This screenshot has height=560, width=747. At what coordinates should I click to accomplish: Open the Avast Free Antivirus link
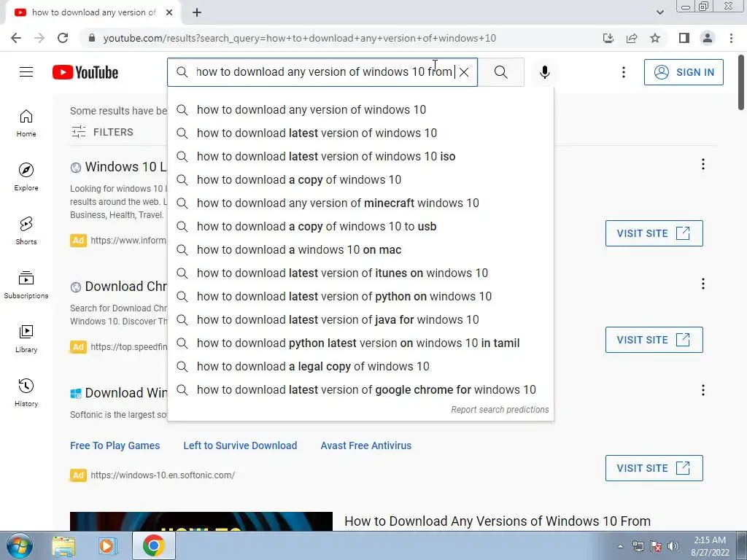(x=366, y=446)
